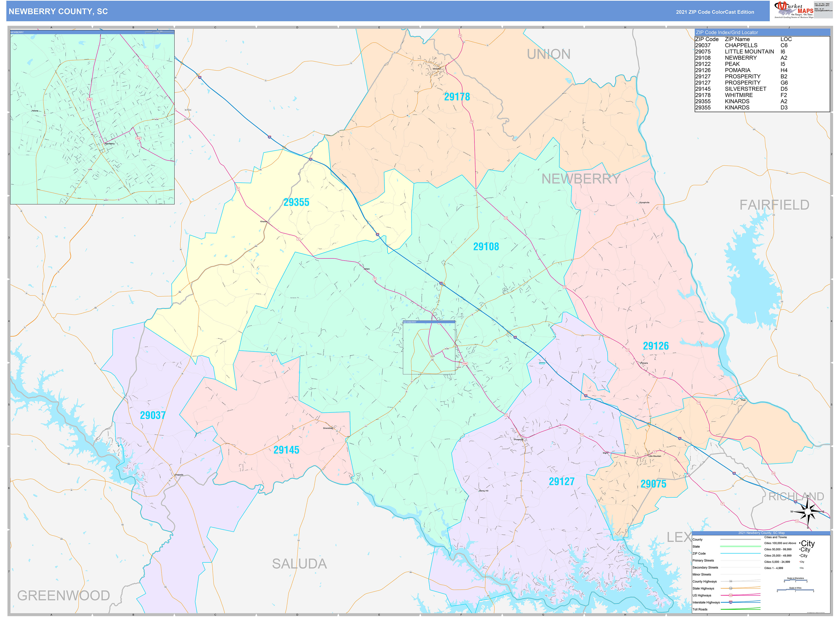840x617 pixels.
Task: Select ZIP code label 29108 on map
Action: click(x=486, y=247)
